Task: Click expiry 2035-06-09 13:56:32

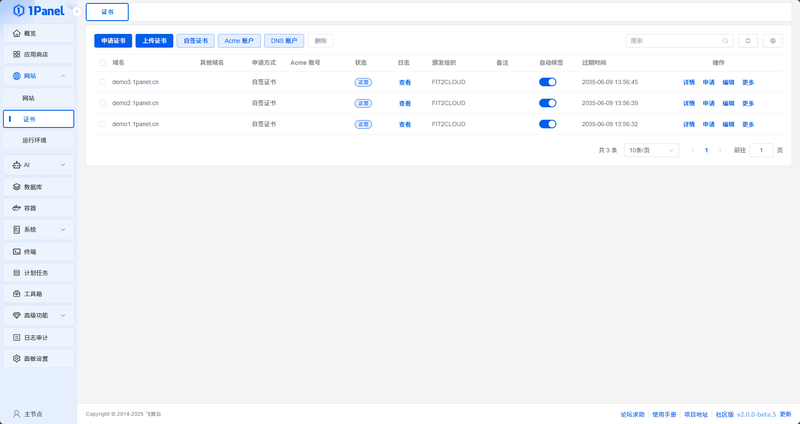Action: coord(610,124)
